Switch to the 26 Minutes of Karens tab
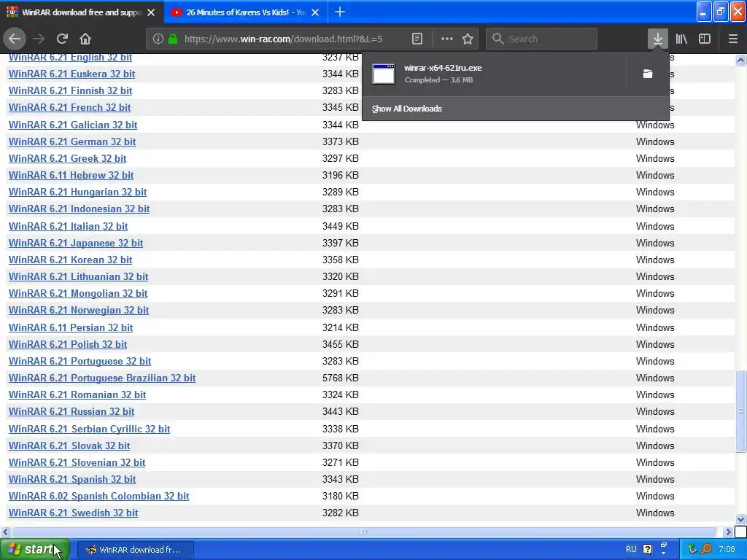 246,12
